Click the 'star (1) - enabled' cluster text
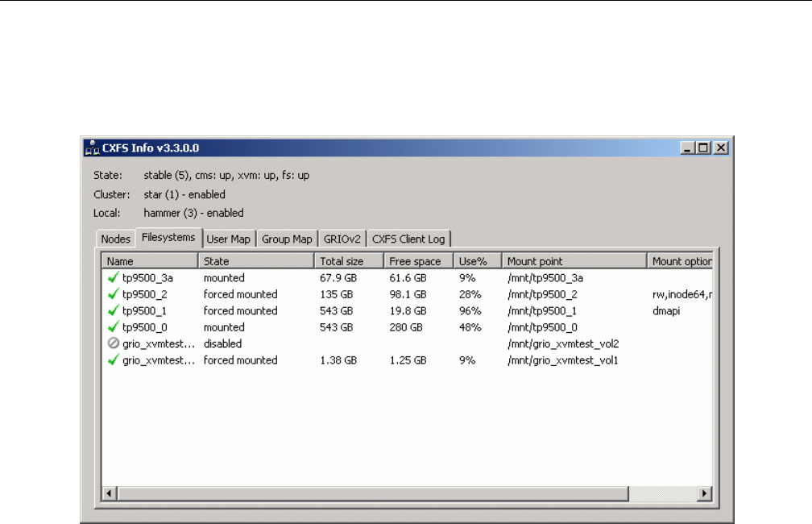The height and width of the screenshot is (524, 812). point(184,194)
